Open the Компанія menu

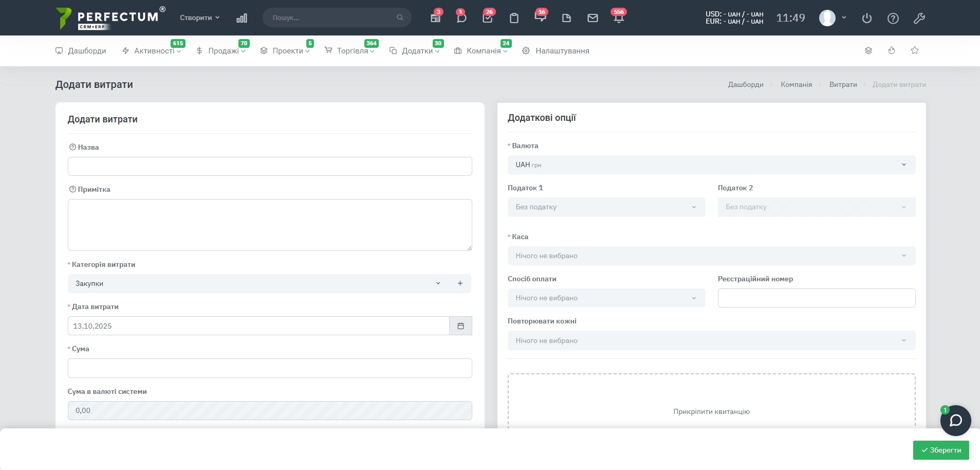tap(483, 51)
